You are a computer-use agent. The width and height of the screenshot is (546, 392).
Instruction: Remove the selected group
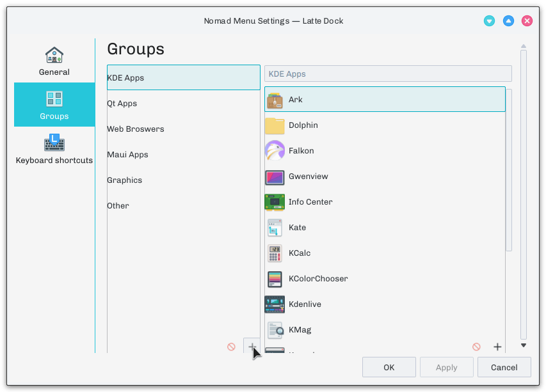coord(231,347)
